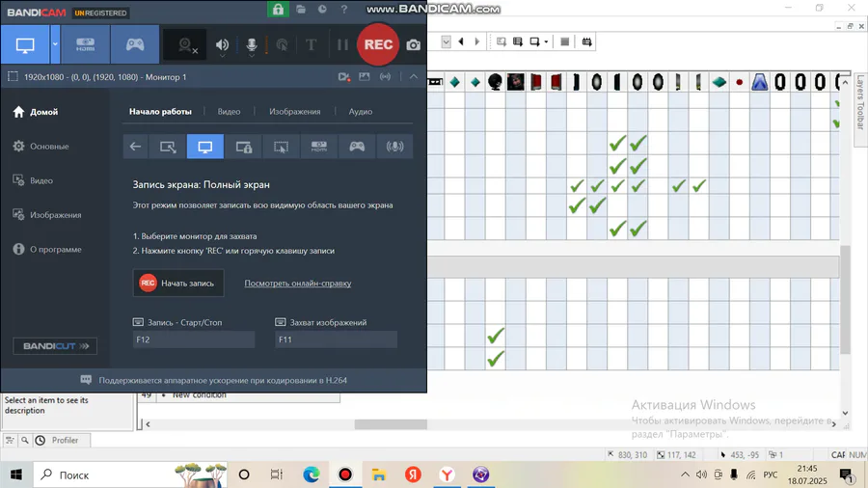Open Bandicam help question mark

pyautogui.click(x=343, y=10)
